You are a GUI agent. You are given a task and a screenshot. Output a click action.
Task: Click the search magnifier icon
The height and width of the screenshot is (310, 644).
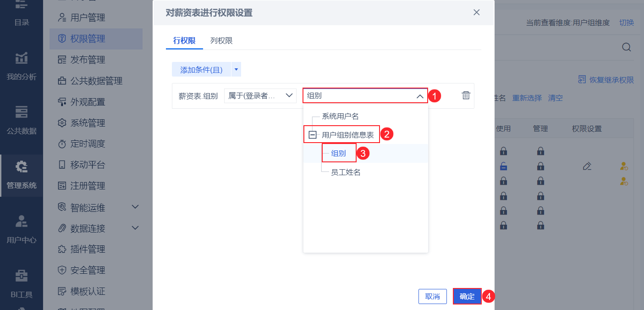[x=627, y=47]
